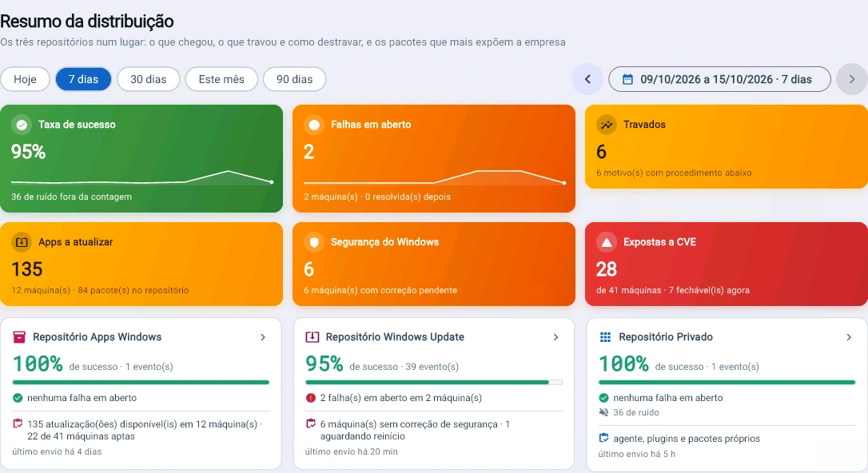Click red error icon beside 2 falha(s) em aberto

(x=311, y=398)
